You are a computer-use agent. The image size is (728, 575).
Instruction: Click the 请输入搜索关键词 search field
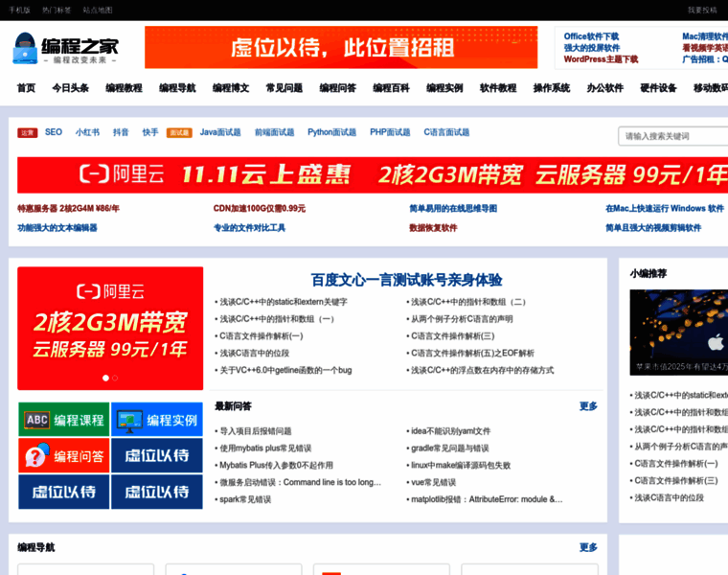[673, 136]
